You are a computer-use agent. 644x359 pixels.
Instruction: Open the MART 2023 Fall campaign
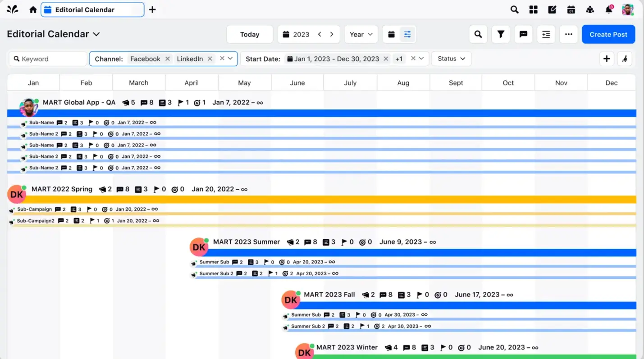point(329,295)
